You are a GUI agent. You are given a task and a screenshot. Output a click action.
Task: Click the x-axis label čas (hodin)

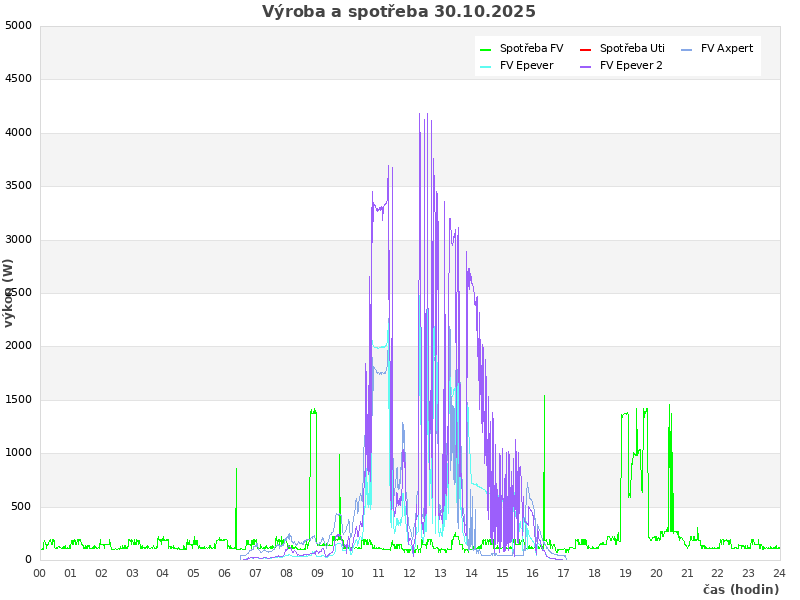tap(740, 589)
